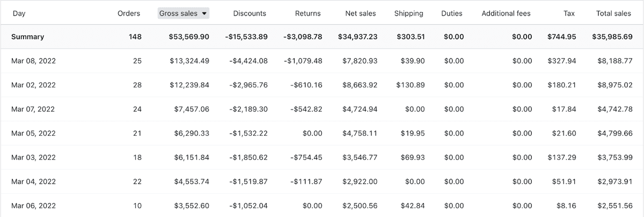Click the Additional fees column header

tap(506, 13)
